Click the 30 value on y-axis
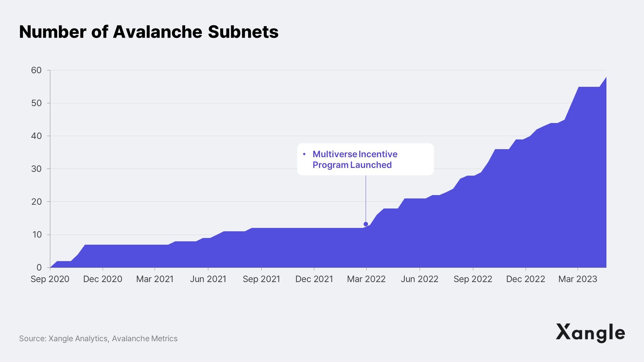The height and width of the screenshot is (362, 644). click(36, 169)
